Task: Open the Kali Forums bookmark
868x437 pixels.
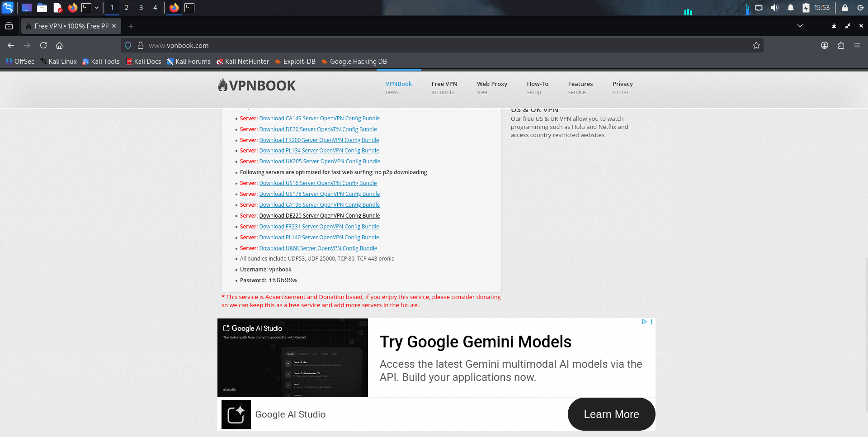Action: 189,62
